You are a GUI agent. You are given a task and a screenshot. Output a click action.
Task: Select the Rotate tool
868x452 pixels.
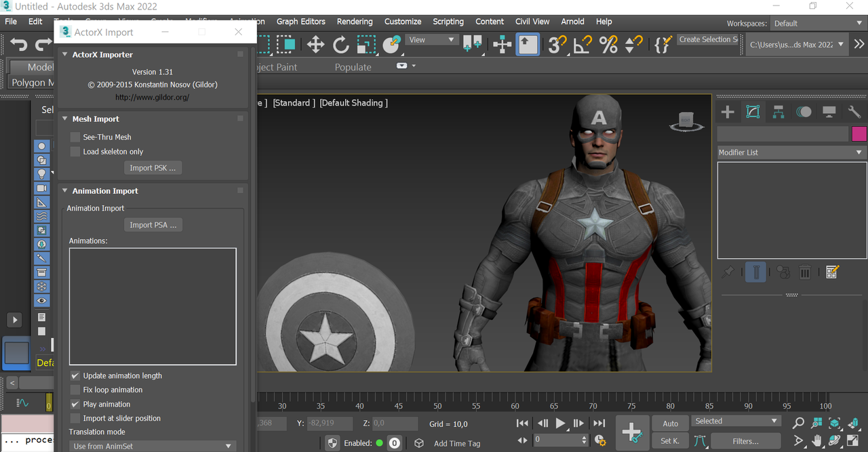[341, 45]
